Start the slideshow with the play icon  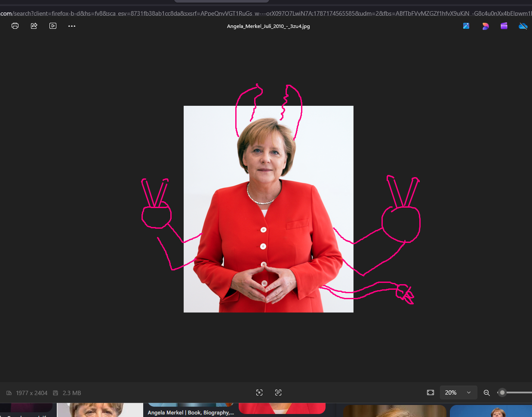point(53,26)
